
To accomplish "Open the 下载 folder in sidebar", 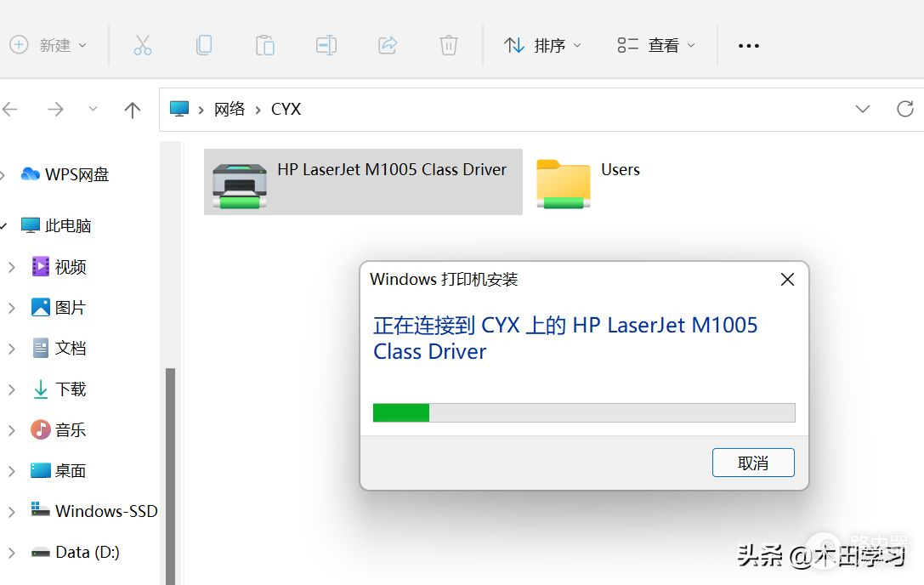I will coord(59,389).
